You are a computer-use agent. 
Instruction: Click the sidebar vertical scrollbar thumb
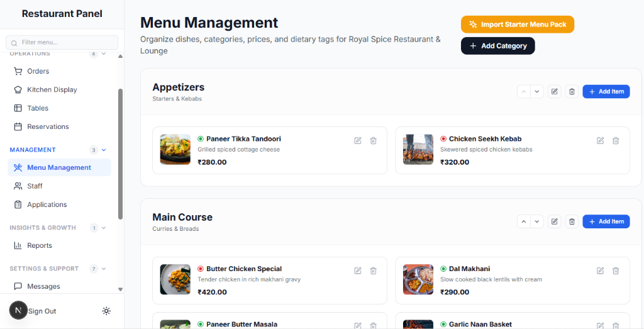point(120,154)
